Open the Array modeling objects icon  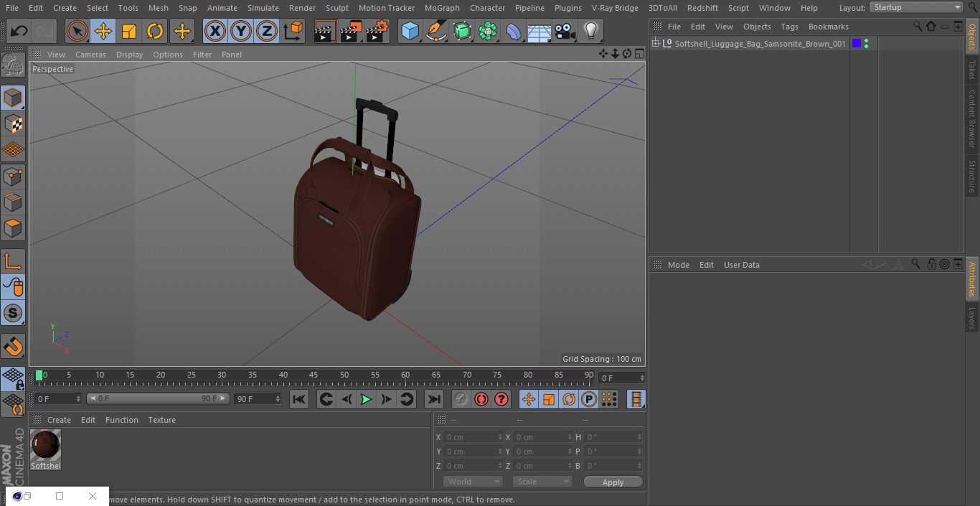pos(488,32)
